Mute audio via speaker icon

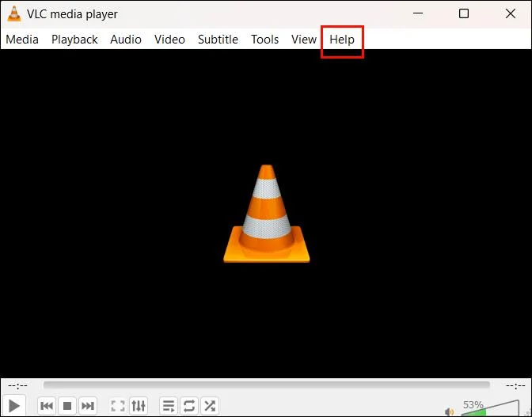tap(449, 411)
